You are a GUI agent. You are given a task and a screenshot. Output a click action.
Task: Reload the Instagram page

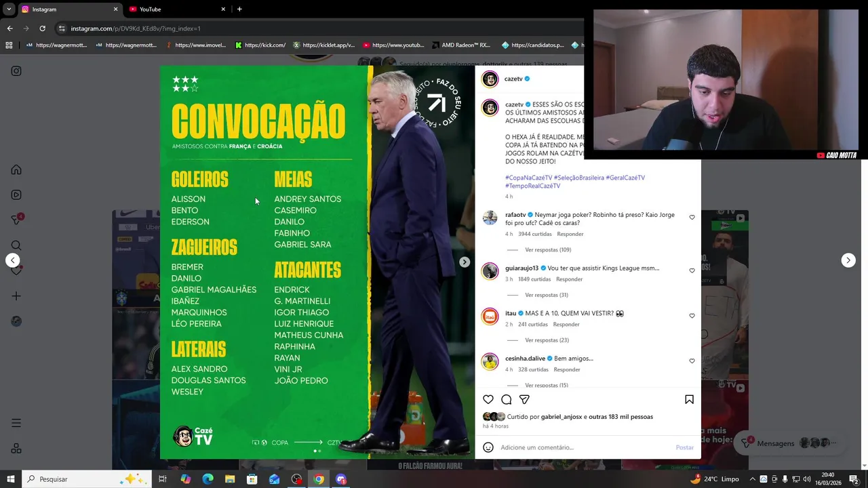[42, 28]
